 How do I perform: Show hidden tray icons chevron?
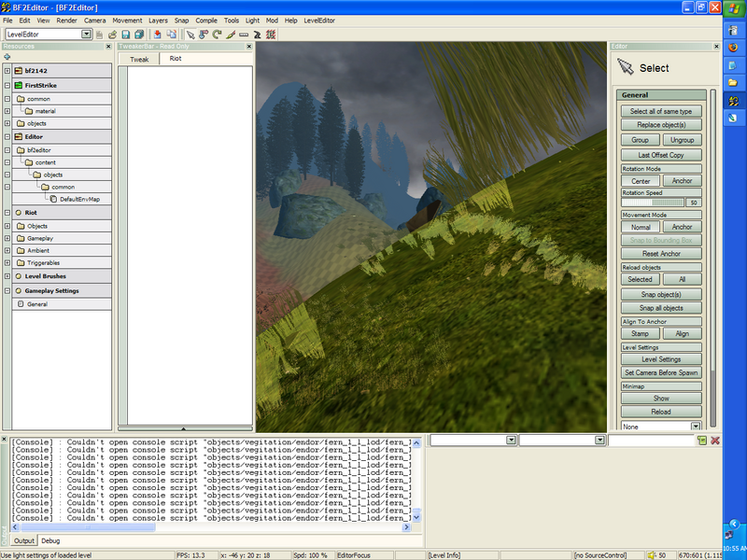[734, 525]
